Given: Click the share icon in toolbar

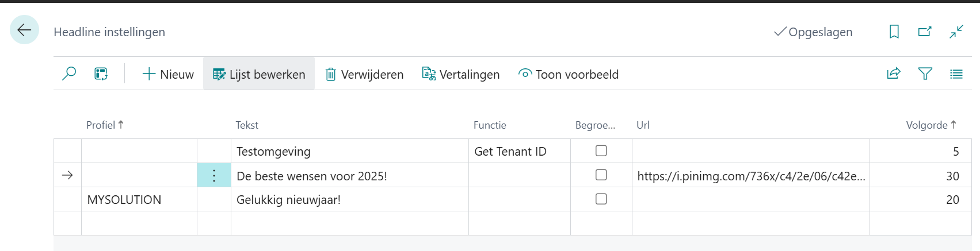Looking at the screenshot, I should point(893,74).
